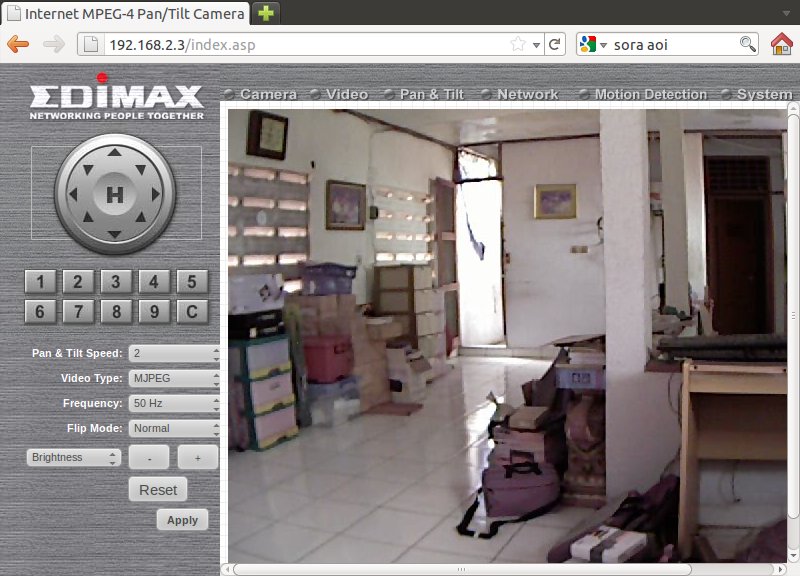Move camera diagonally up-right
800x576 pixels.
[141, 169]
